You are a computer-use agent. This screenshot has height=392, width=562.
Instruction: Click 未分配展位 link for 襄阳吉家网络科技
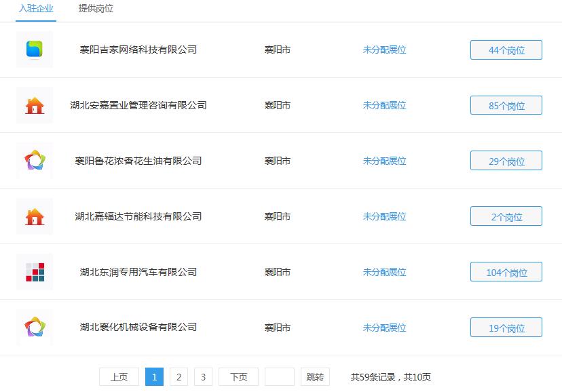point(385,50)
